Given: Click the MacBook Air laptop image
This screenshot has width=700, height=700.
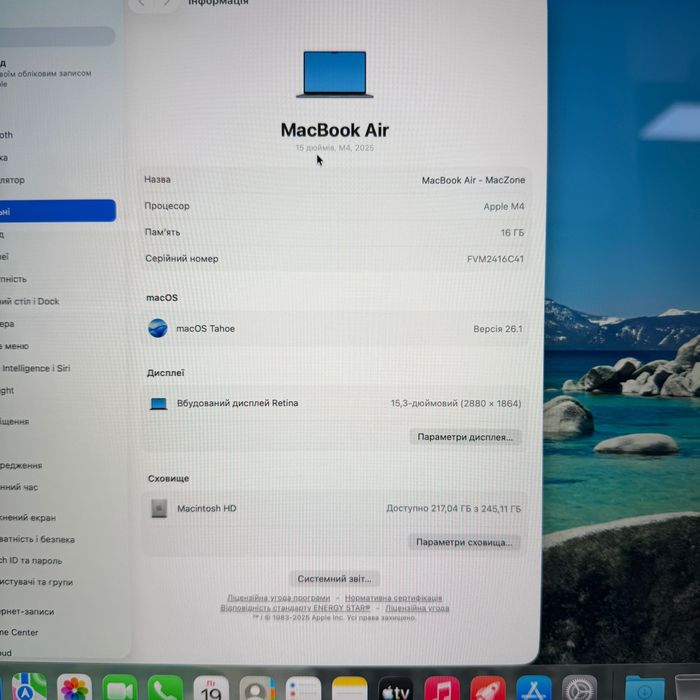Looking at the screenshot, I should tap(335, 74).
